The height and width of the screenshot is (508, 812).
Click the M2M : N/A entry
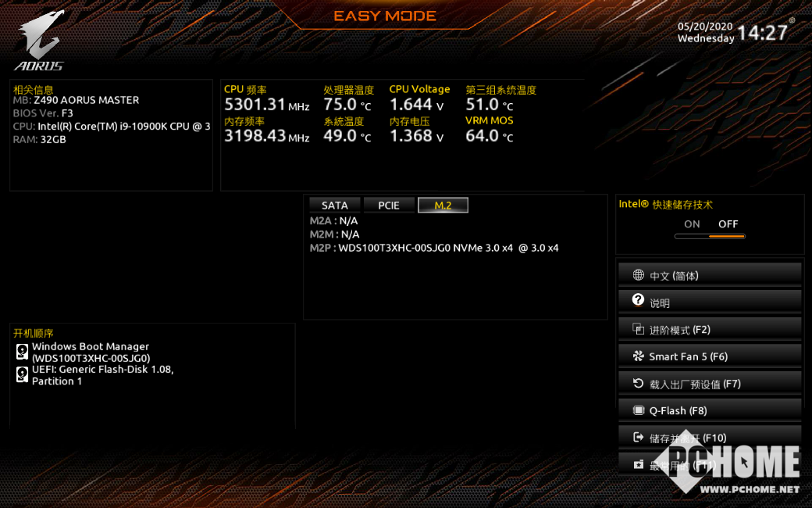coord(334,234)
